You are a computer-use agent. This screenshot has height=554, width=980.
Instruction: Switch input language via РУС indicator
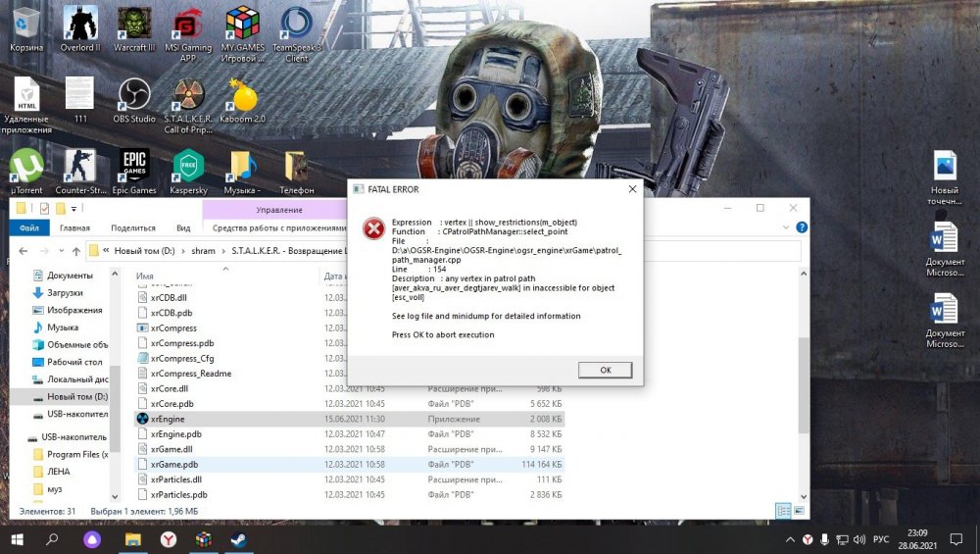pyautogui.click(x=881, y=539)
